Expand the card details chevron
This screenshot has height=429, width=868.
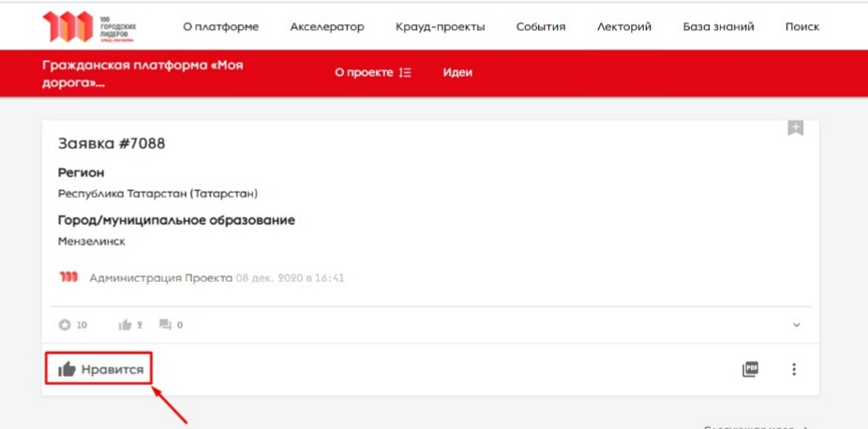click(x=797, y=325)
